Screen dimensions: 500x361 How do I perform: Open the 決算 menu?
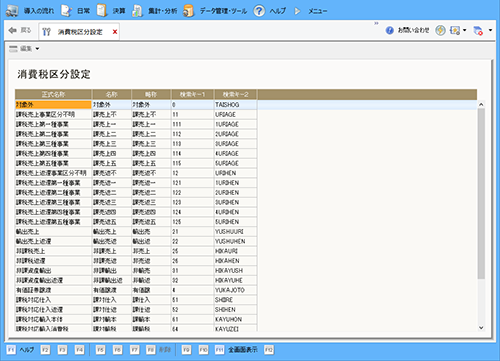point(111,11)
